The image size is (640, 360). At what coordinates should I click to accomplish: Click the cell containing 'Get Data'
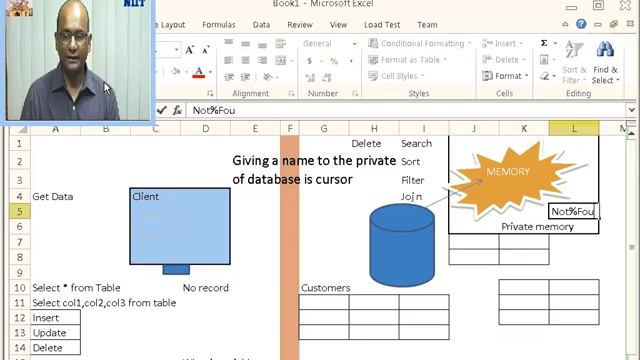(x=56, y=196)
